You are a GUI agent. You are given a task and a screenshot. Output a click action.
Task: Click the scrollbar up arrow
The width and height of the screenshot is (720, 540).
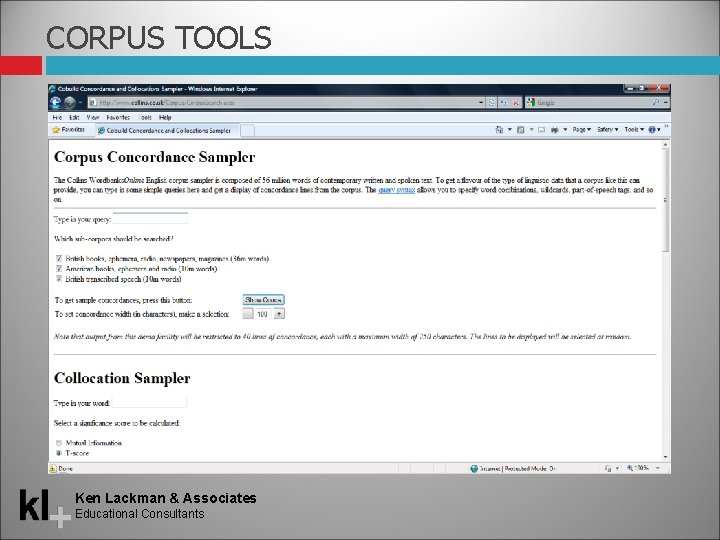point(665,144)
